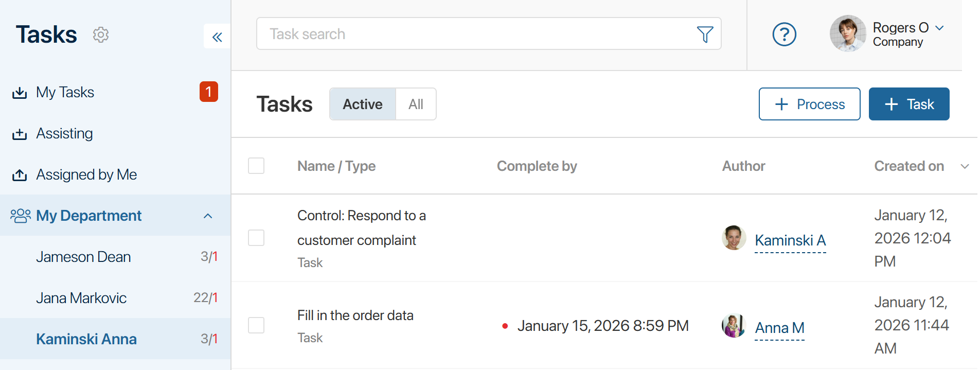This screenshot has width=980, height=370.
Task: Open Tasks settings gear icon
Action: point(100,34)
